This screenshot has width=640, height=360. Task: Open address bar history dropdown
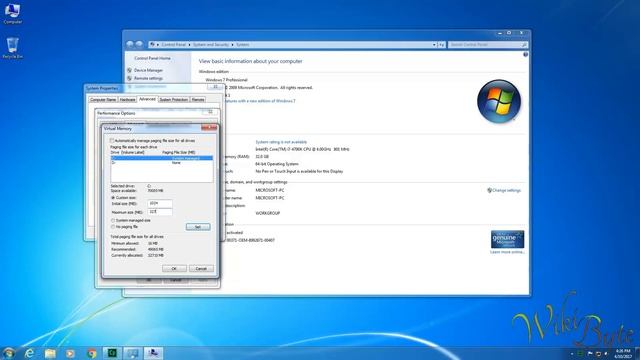pyautogui.click(x=434, y=44)
